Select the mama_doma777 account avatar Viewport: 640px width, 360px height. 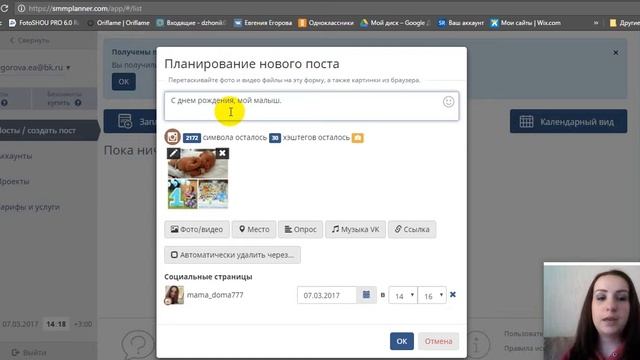coord(174,295)
